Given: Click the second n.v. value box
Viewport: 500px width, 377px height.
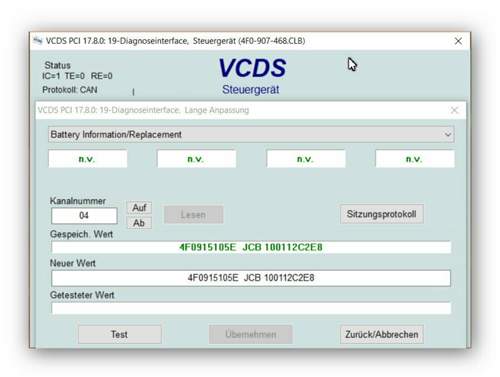Looking at the screenshot, I should tap(197, 159).
